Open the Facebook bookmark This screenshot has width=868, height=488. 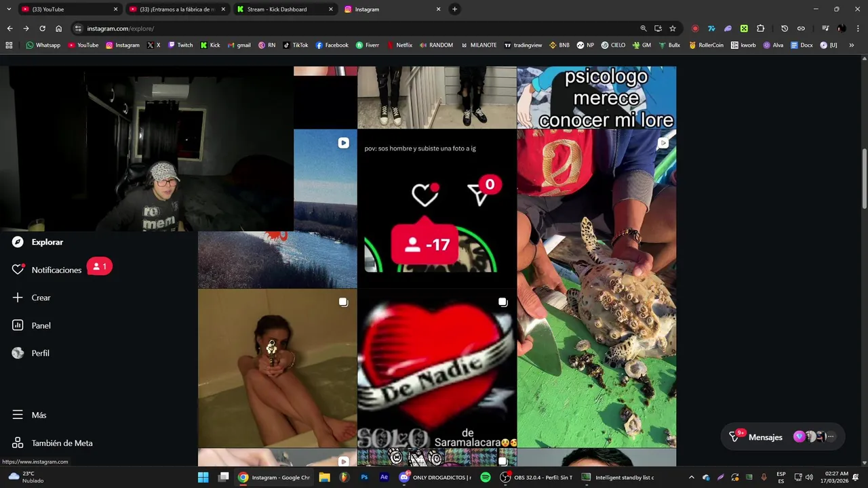pos(332,45)
